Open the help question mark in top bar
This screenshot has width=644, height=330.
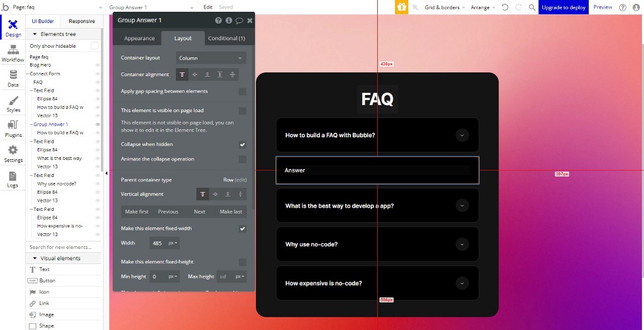click(x=623, y=8)
